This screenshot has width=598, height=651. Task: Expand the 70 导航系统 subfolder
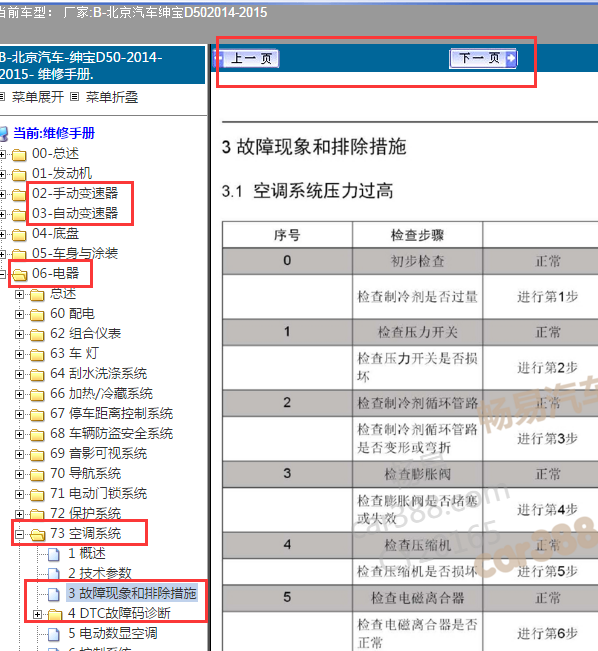click(19, 474)
